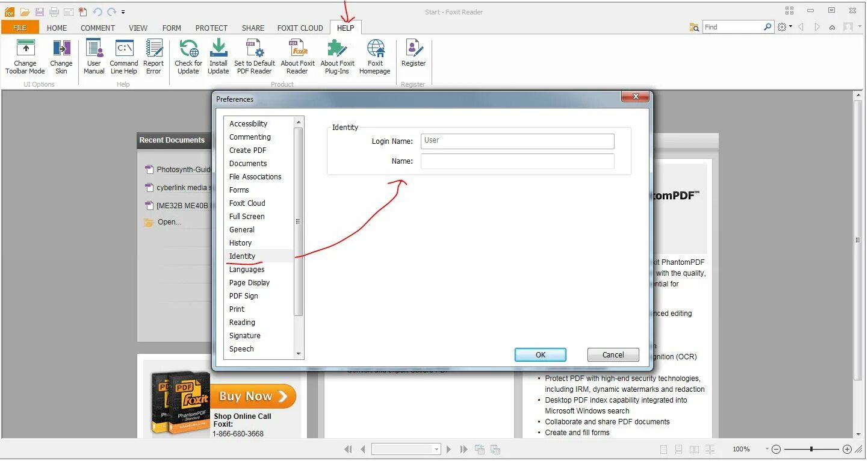
Task: Click the Redo arrow in quick access toolbar
Action: coord(111,11)
